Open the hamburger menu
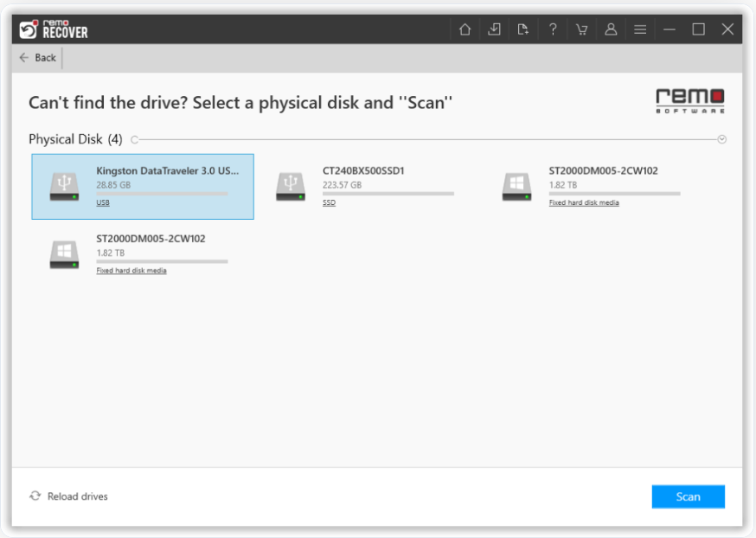Viewport: 756px width, 538px height. coord(640,29)
